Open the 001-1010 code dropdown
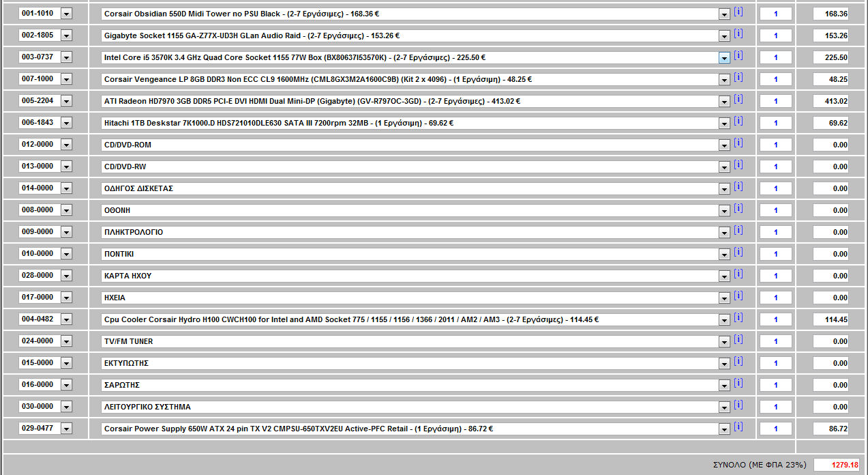The width and height of the screenshot is (868, 475). click(66, 14)
